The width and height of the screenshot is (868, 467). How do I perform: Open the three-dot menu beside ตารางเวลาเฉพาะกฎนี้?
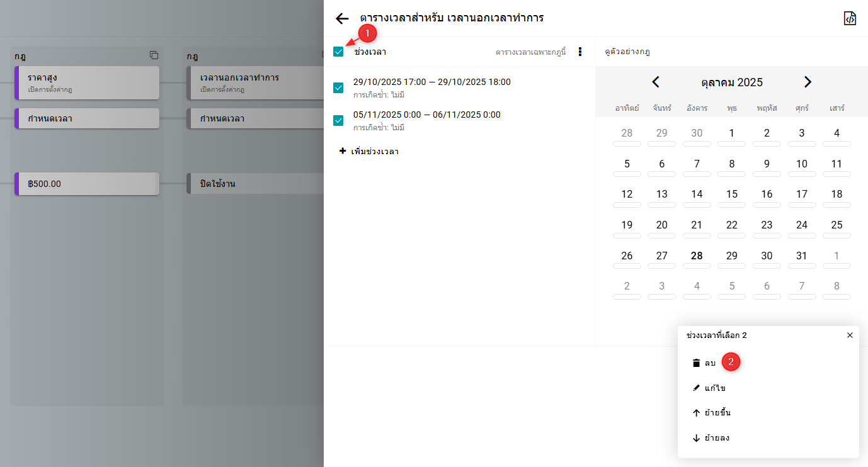tap(580, 52)
